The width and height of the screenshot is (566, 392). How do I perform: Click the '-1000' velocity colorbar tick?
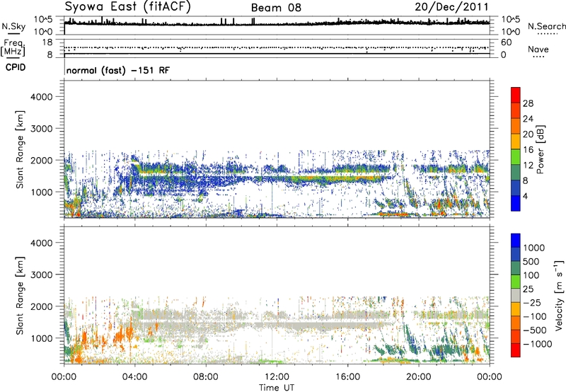(537, 344)
